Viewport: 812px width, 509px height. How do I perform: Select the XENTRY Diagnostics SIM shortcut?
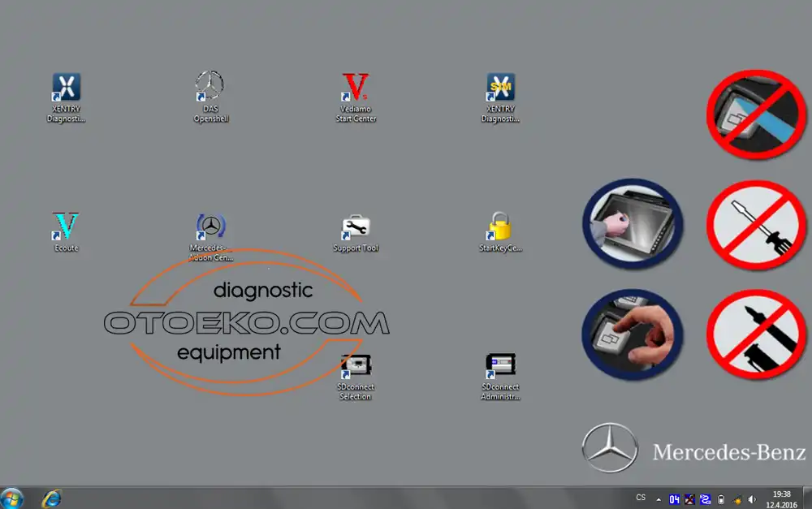pyautogui.click(x=500, y=88)
